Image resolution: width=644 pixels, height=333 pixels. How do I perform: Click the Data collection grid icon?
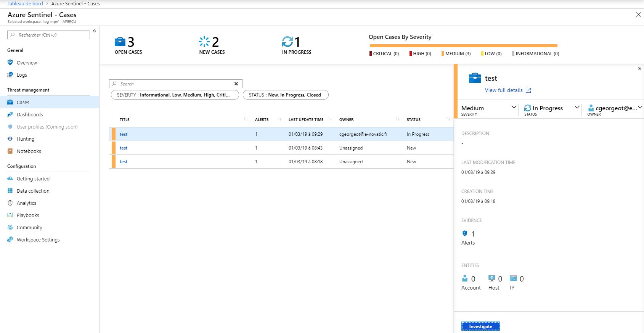pyautogui.click(x=10, y=191)
